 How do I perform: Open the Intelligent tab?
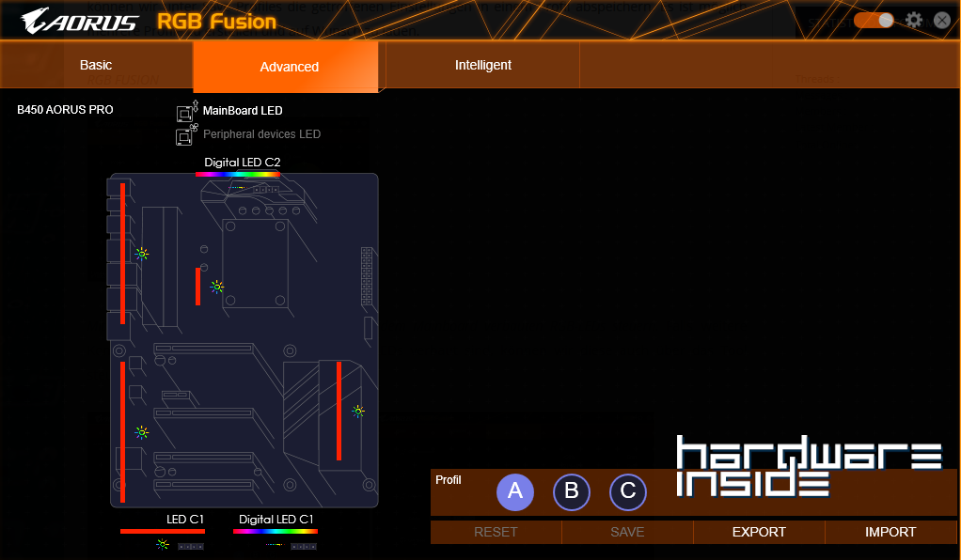point(483,65)
